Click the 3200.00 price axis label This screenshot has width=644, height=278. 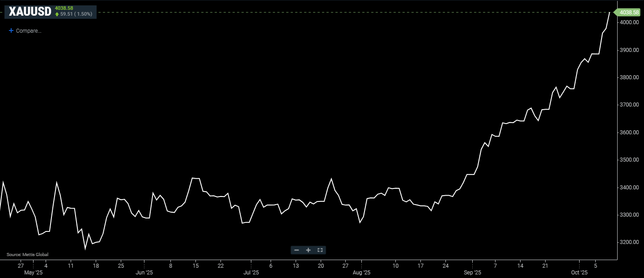(x=630, y=242)
